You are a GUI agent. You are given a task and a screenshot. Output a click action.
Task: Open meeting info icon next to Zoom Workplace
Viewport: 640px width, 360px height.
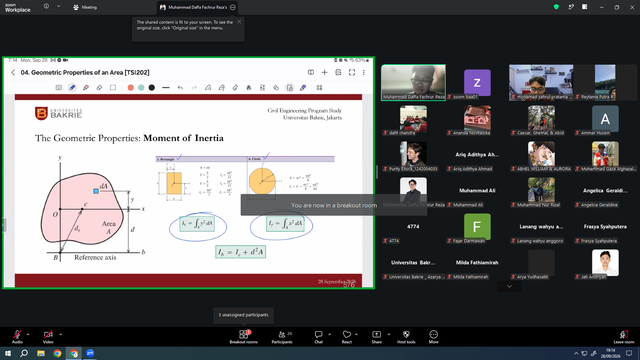click(x=46, y=7)
